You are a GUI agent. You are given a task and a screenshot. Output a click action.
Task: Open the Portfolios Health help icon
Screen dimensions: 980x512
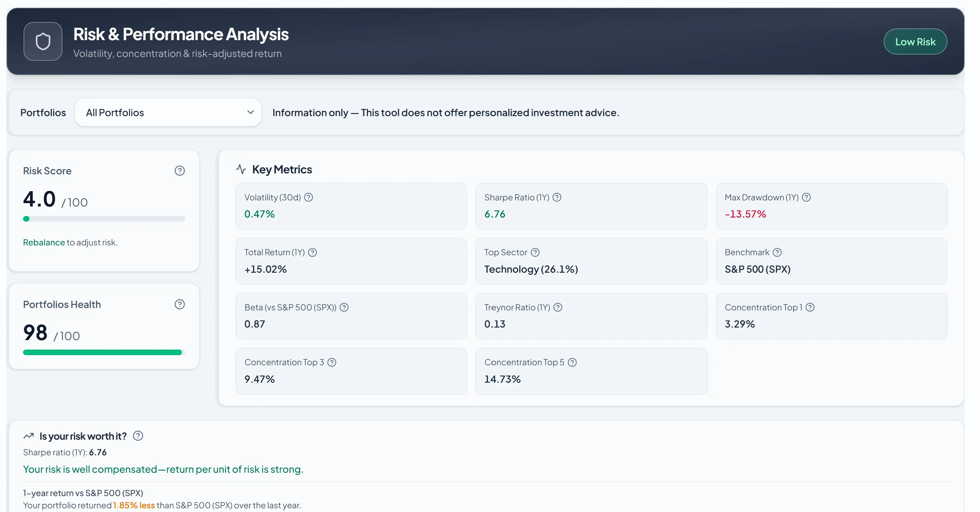179,304
